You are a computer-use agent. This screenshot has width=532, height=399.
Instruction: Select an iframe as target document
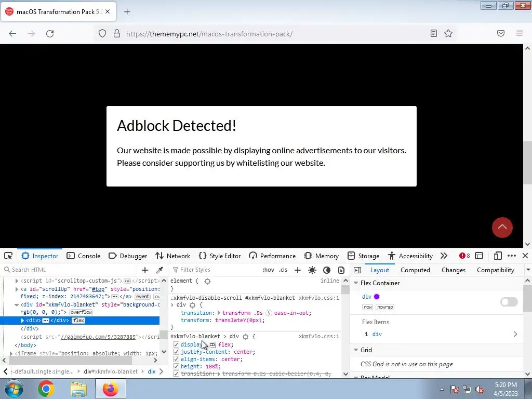point(479,256)
